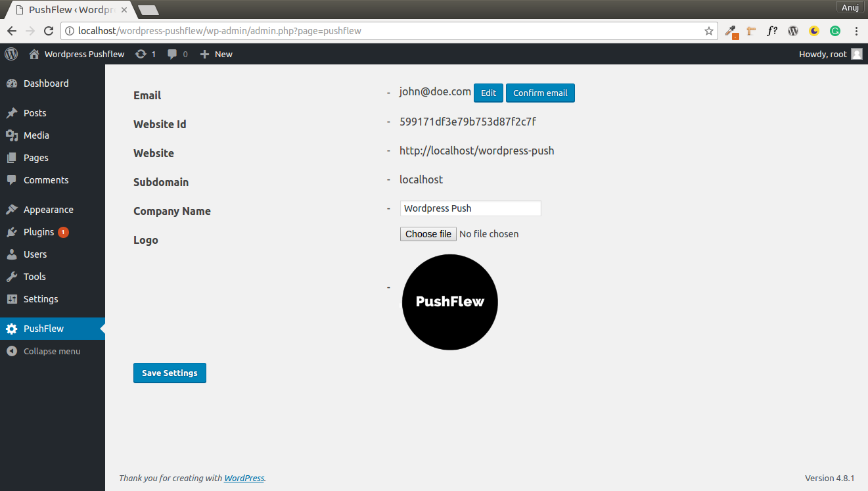Click the Grammarly extension icon
The image size is (868, 491).
(x=835, y=31)
